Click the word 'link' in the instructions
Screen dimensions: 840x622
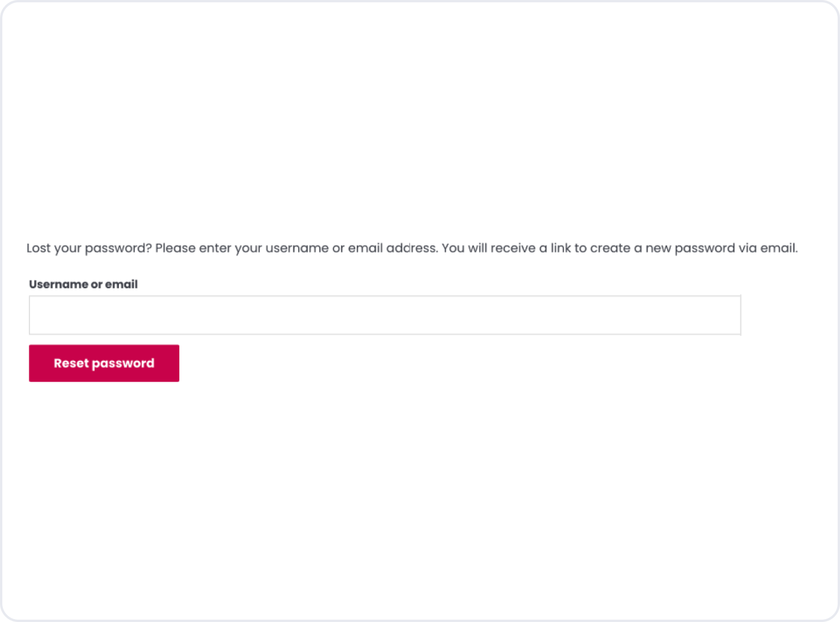[x=560, y=248]
